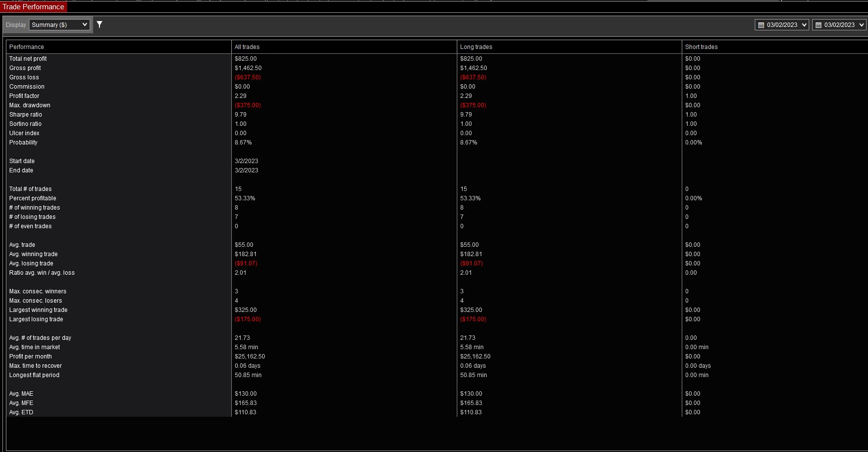Click the Avg. losing trade label

(x=31, y=263)
